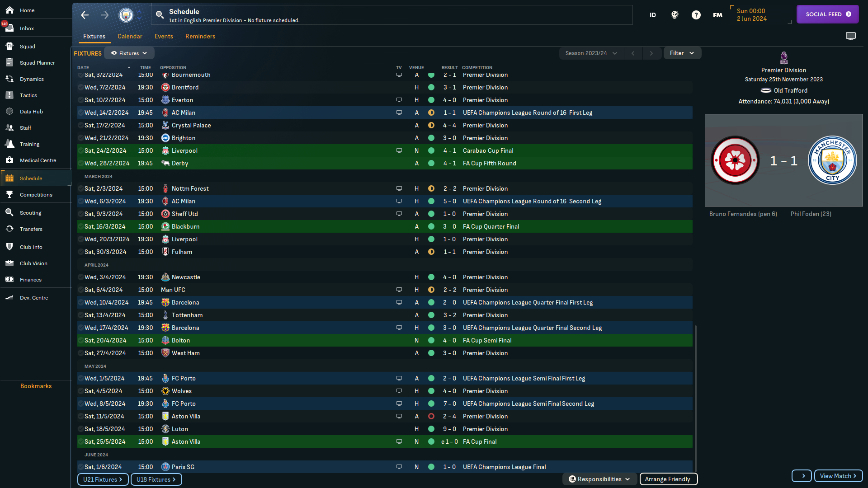Viewport: 868px width, 488px height.
Task: Open club switcher arrows beside badge
Action: click(x=140, y=15)
